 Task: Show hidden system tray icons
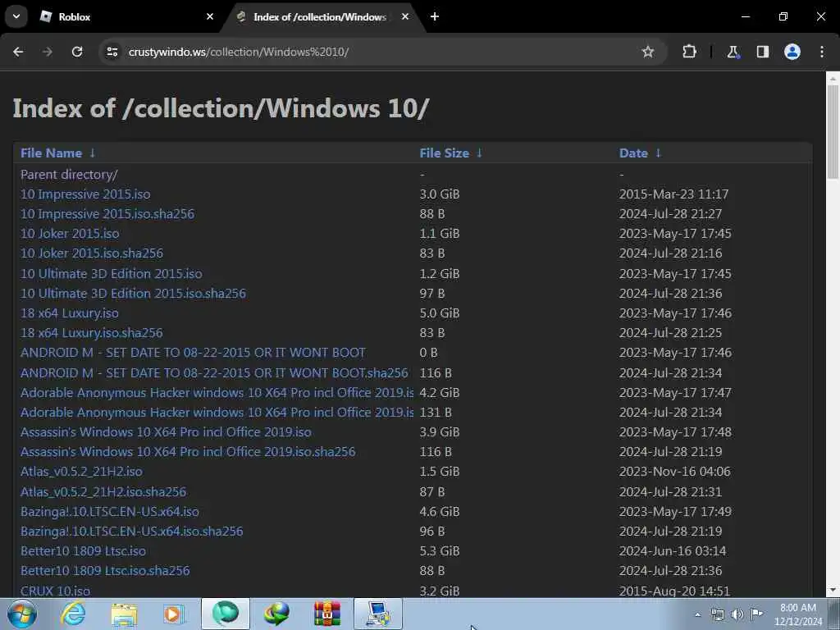pyautogui.click(x=697, y=614)
